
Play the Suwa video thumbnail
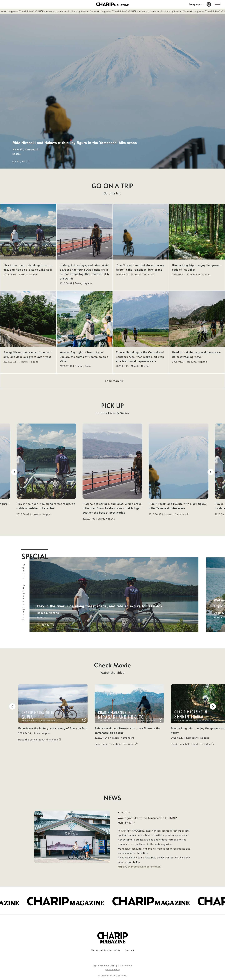(x=53, y=703)
